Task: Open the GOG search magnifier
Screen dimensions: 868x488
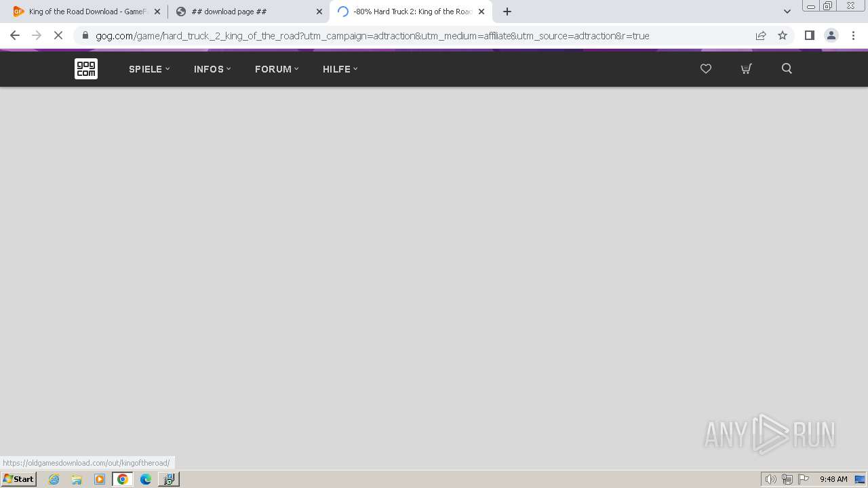Action: pyautogui.click(x=787, y=68)
